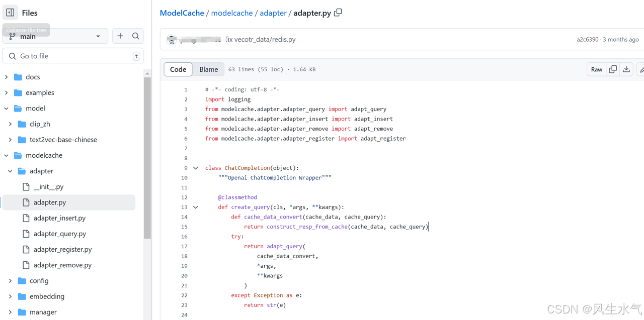Copy raw file contents icon
The image size is (644, 320).
coord(613,69)
